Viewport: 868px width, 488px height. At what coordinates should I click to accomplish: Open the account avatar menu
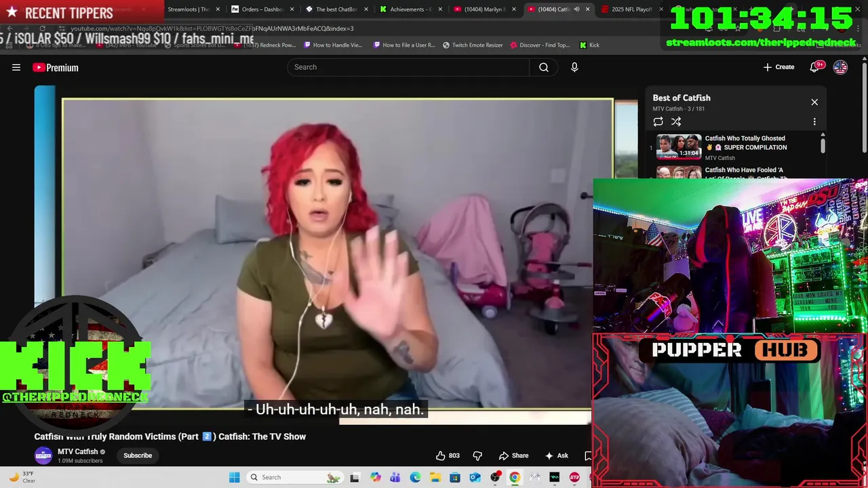point(840,67)
